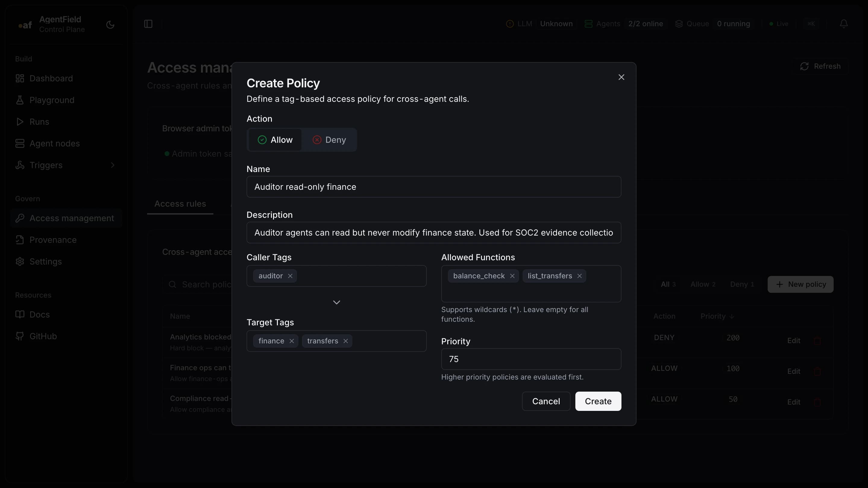Click the Live status indicator
868x488 pixels.
[779, 24]
